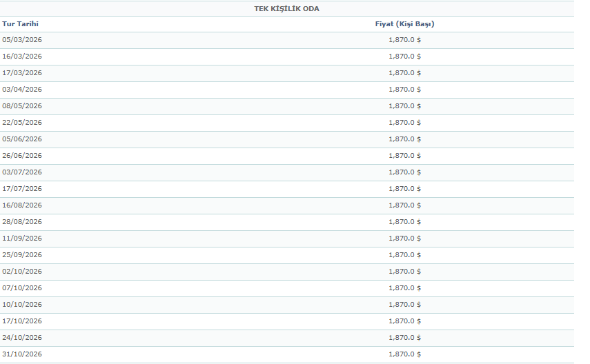Viewport: 590px width, 364px height.
Task: Choose the 31/10/2026 tour date
Action: click(x=22, y=354)
